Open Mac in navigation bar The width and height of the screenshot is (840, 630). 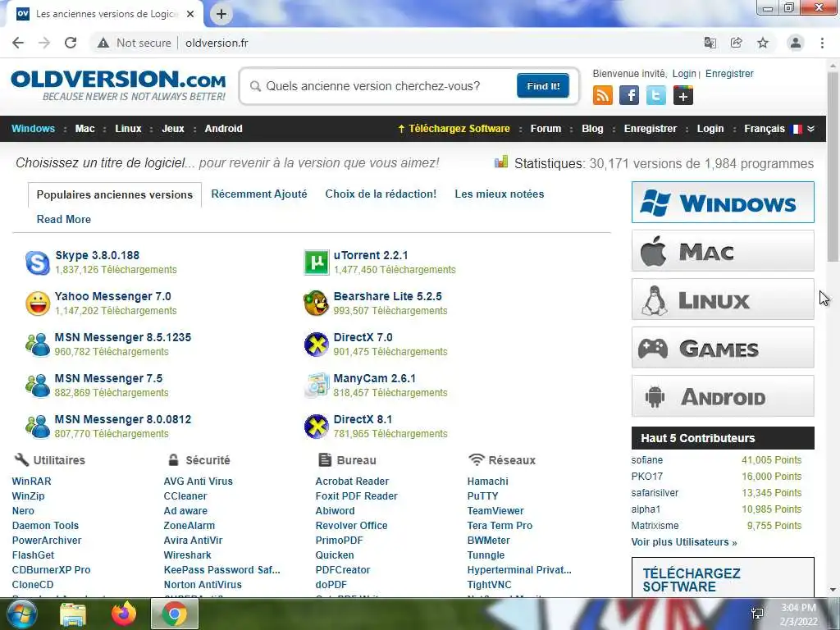84,129
